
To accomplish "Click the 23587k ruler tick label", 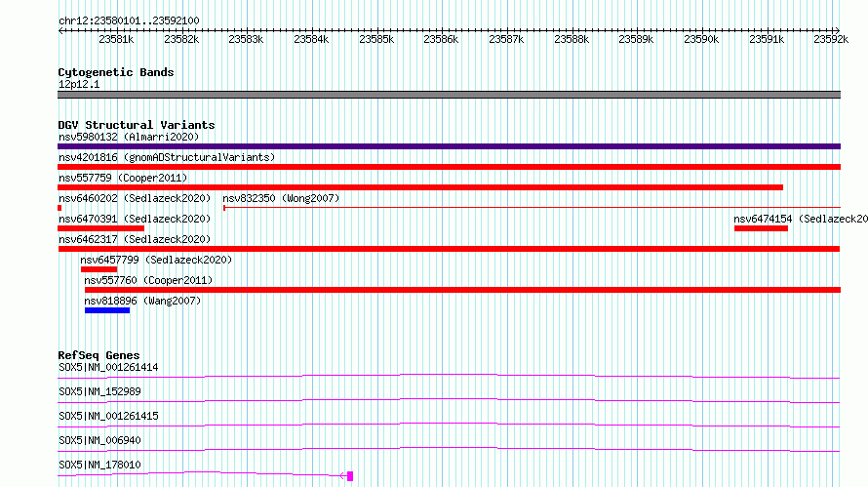I will tap(506, 39).
